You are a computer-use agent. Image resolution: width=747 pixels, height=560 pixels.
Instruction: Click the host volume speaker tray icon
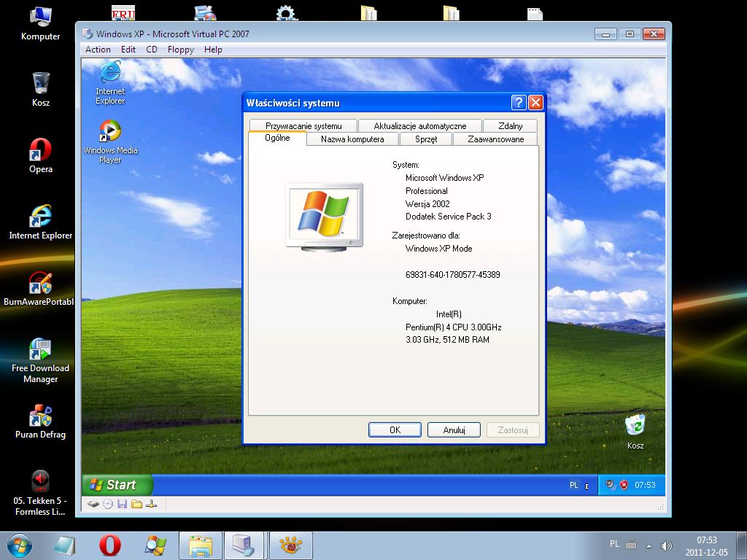point(667,545)
